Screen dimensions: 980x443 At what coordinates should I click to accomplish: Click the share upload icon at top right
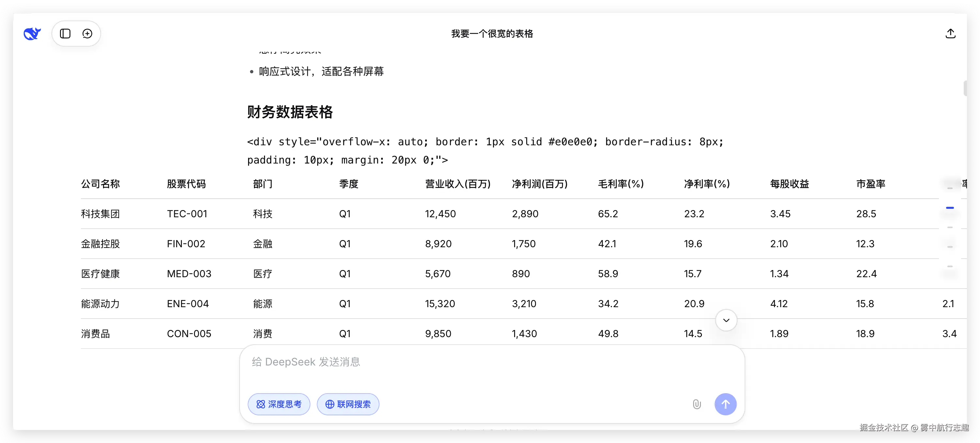pyautogui.click(x=950, y=34)
